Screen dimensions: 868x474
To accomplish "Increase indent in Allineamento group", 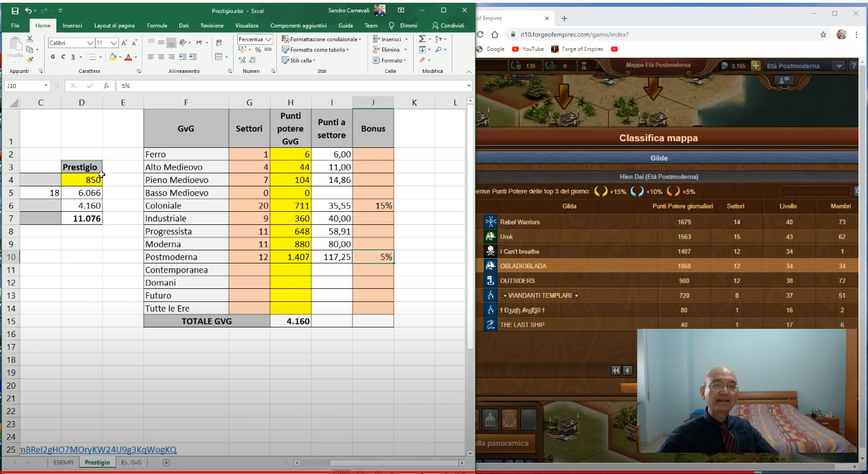I will pyautogui.click(x=194, y=57).
